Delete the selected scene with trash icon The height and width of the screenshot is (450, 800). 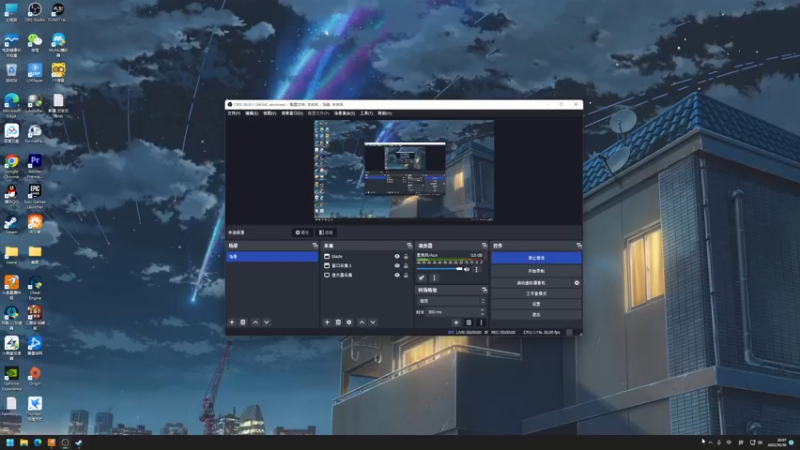[243, 322]
